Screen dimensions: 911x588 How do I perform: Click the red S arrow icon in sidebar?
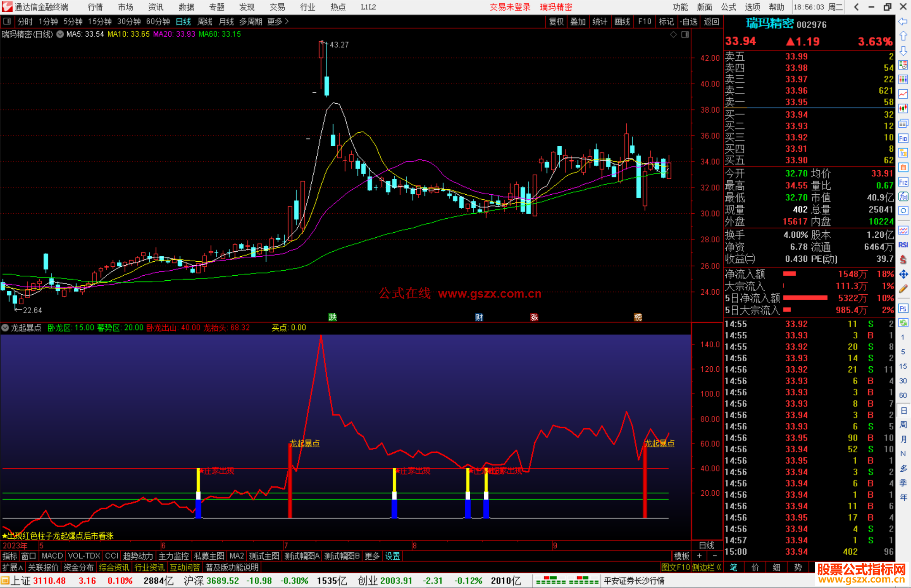(x=903, y=260)
